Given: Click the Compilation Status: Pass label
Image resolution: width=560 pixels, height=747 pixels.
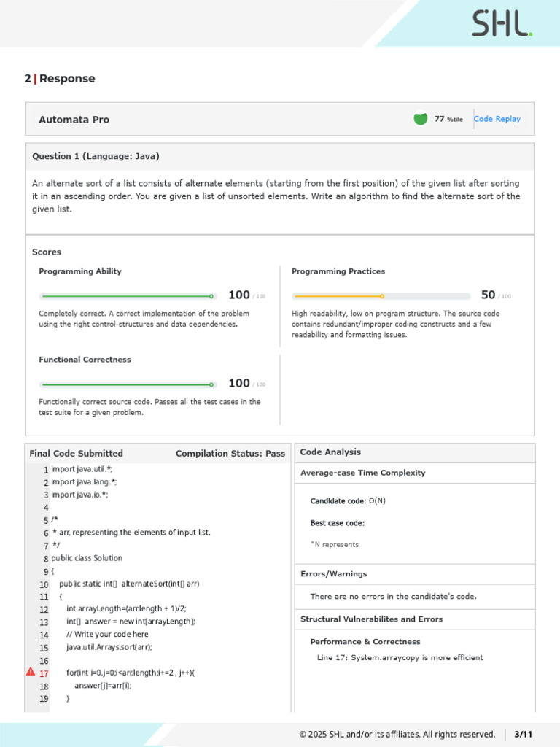Looking at the screenshot, I should coord(230,454).
